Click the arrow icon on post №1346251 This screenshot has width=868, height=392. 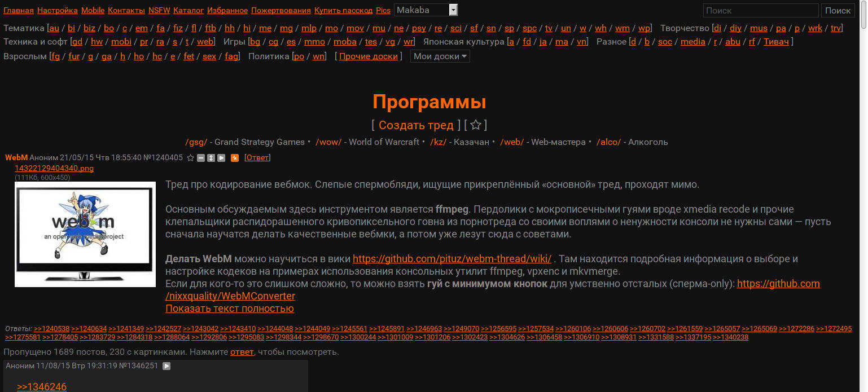pyautogui.click(x=166, y=366)
